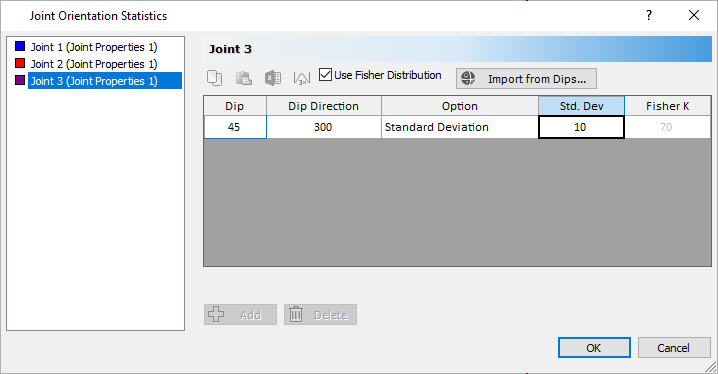Click the blue Joint 1 color swatch
The image size is (718, 374).
(x=20, y=46)
